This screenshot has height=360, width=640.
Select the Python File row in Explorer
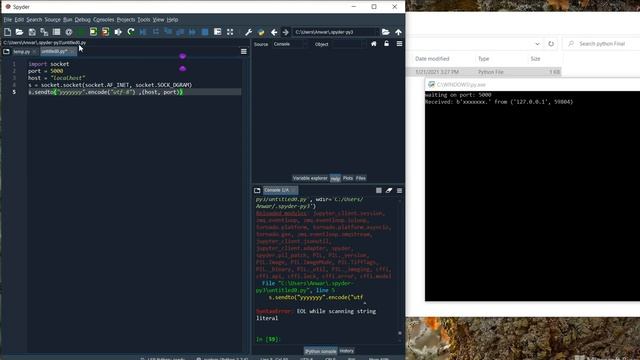click(485, 72)
